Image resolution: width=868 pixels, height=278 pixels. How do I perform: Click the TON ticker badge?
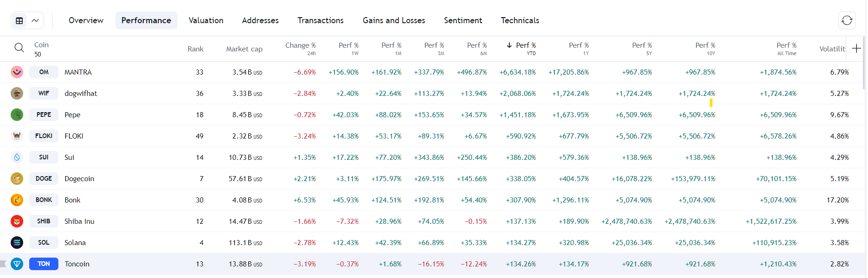coord(44,264)
